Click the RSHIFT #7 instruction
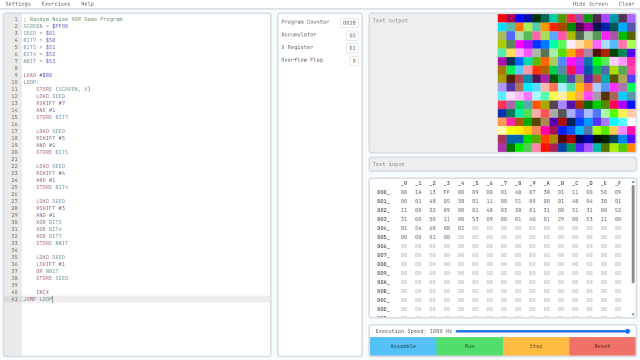This screenshot has height=360, width=640. point(51,103)
